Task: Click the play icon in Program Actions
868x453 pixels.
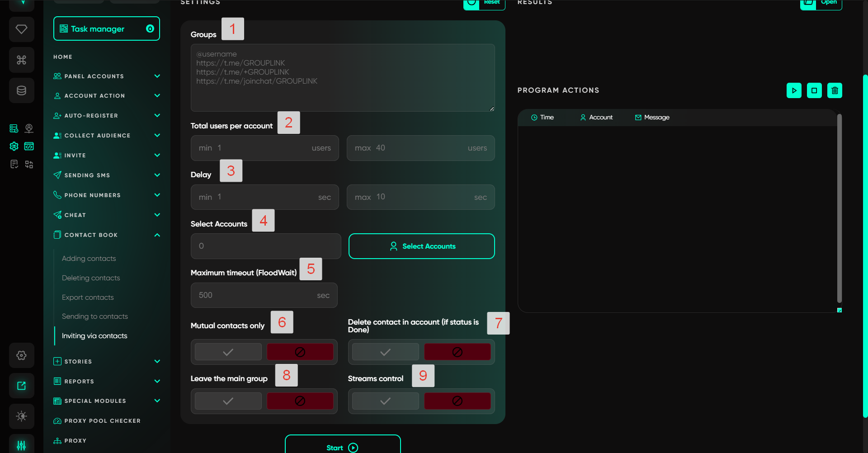Action: click(794, 90)
